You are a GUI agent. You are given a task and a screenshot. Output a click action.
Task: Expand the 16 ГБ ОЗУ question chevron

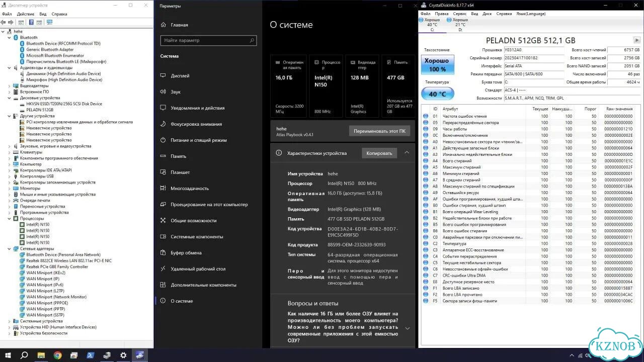[x=407, y=328]
